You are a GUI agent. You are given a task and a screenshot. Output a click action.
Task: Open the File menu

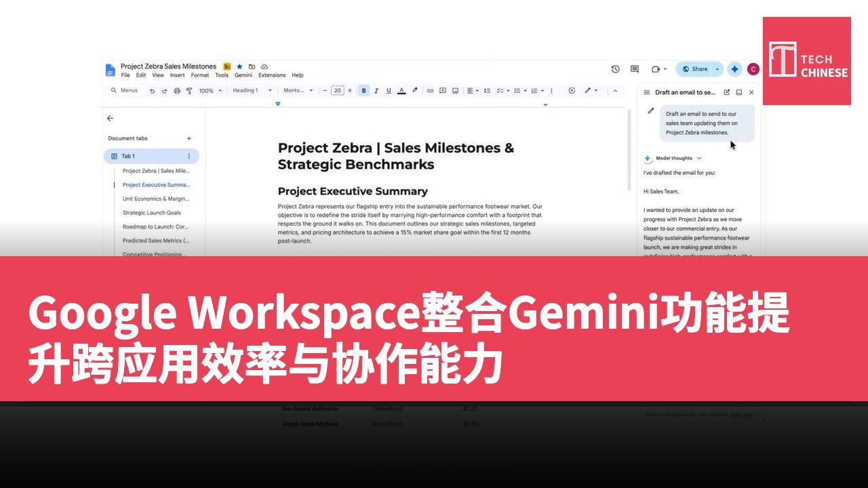tap(125, 75)
